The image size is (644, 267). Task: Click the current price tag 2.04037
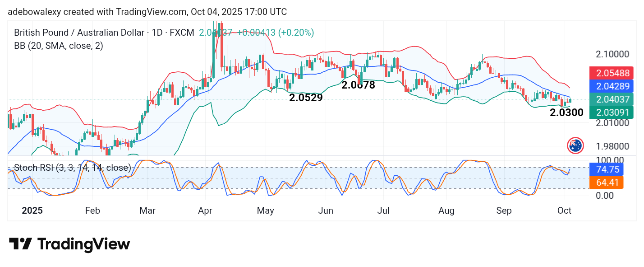[x=612, y=99]
